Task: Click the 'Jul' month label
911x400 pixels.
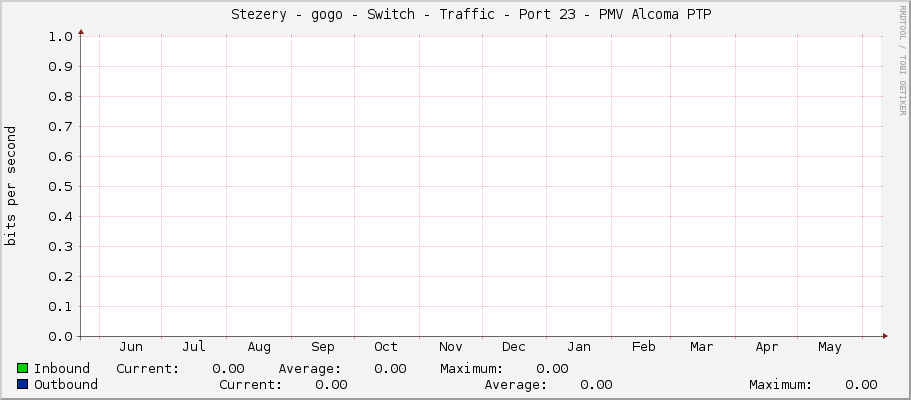Action: (x=193, y=347)
